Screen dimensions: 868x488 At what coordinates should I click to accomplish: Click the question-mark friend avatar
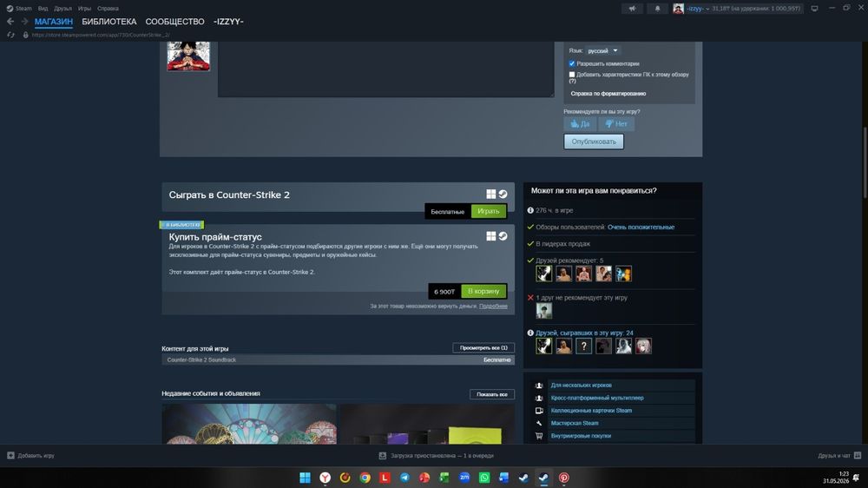[x=583, y=346]
